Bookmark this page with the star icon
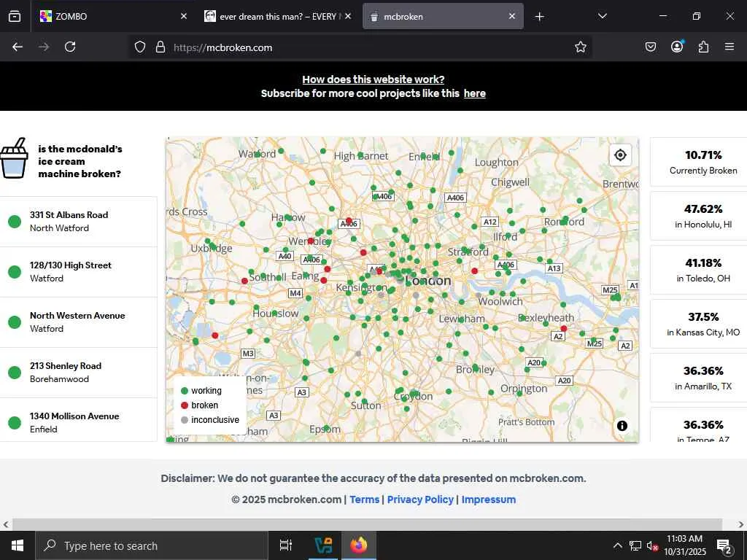Screen dimensions: 747x560 581,47
